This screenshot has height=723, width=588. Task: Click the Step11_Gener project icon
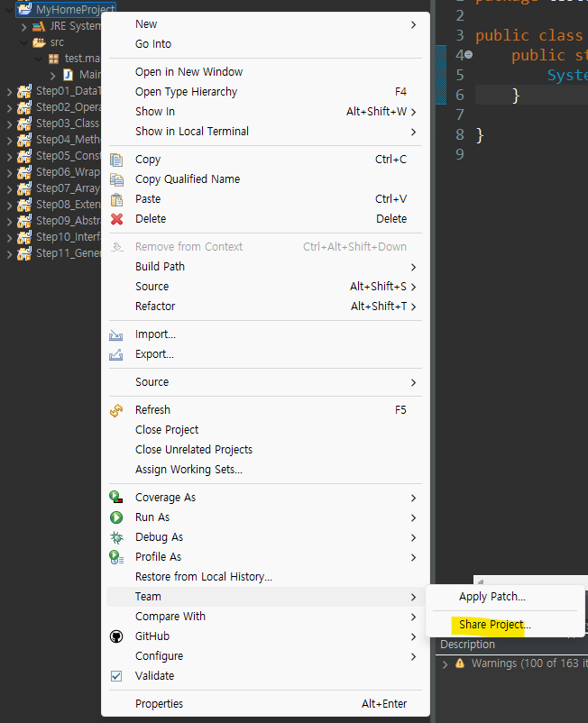point(24,253)
